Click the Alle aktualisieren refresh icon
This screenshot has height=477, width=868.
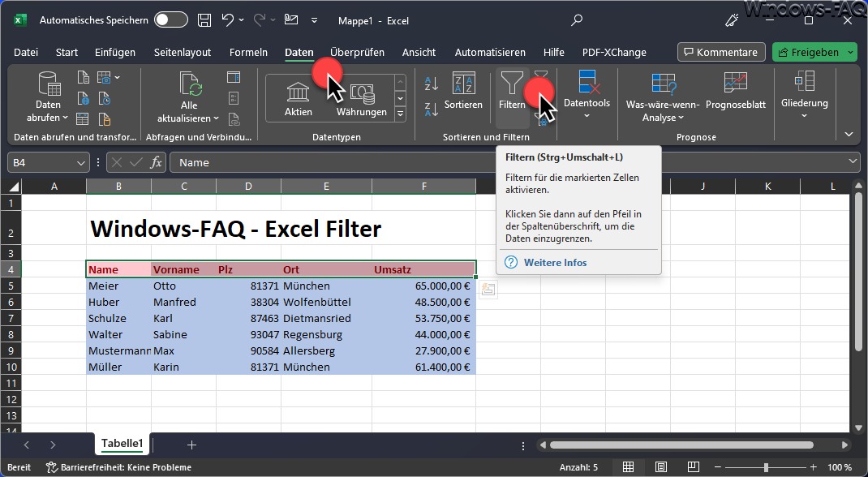[189, 84]
